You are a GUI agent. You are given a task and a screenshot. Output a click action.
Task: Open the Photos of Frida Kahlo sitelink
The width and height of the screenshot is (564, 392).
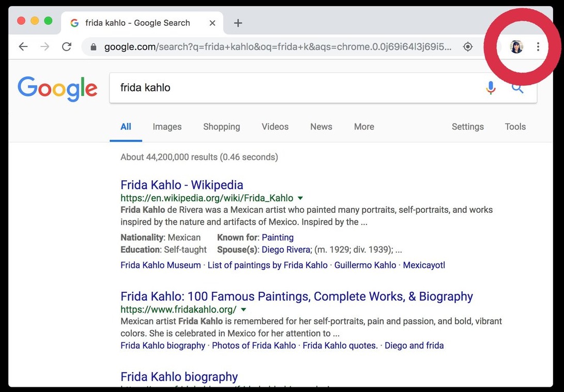[254, 346]
